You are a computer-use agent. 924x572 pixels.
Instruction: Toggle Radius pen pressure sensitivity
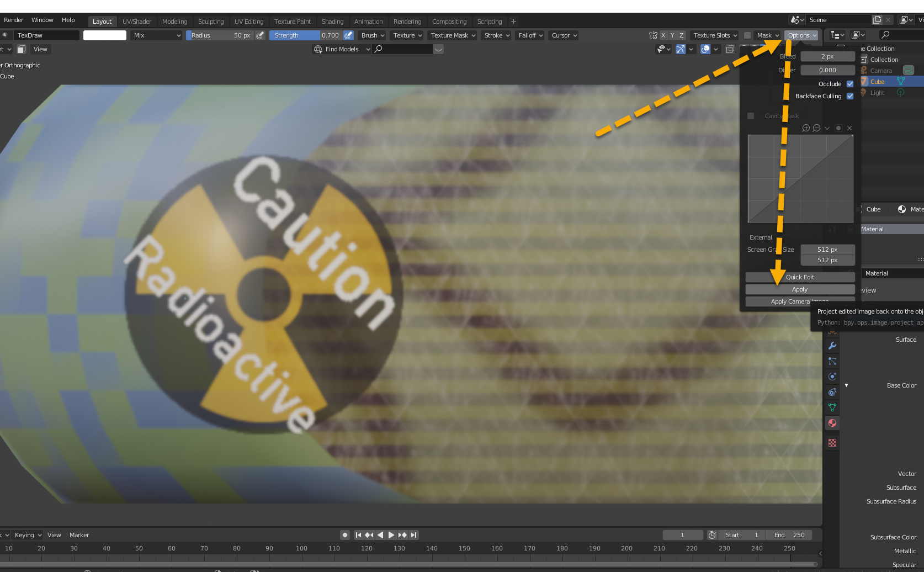point(260,35)
